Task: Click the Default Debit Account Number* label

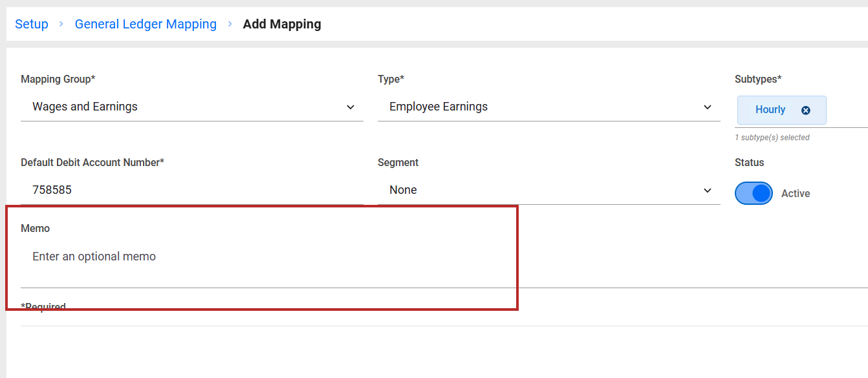Action: pos(92,162)
